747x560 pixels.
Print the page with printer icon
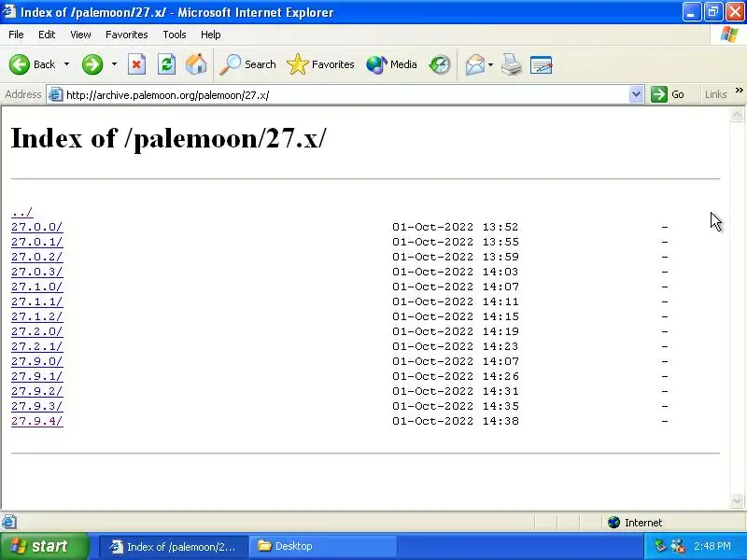tap(512, 64)
